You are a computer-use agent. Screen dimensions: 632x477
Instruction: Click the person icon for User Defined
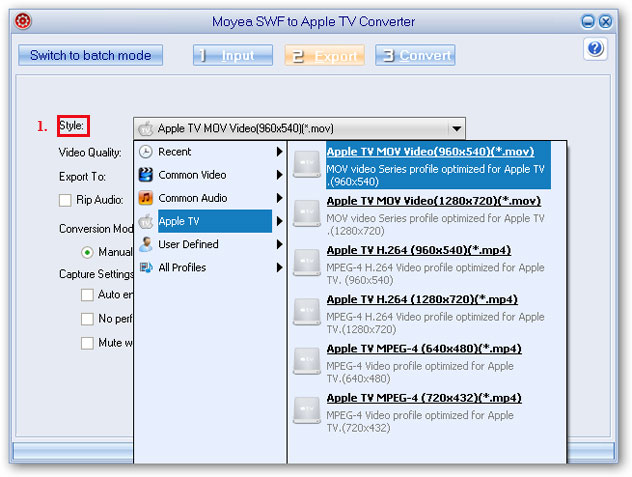coord(146,244)
